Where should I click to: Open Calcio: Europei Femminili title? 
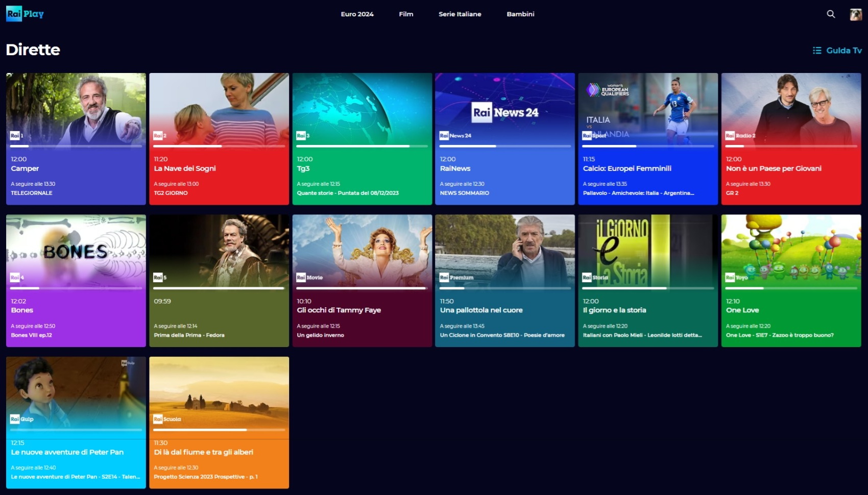point(627,168)
